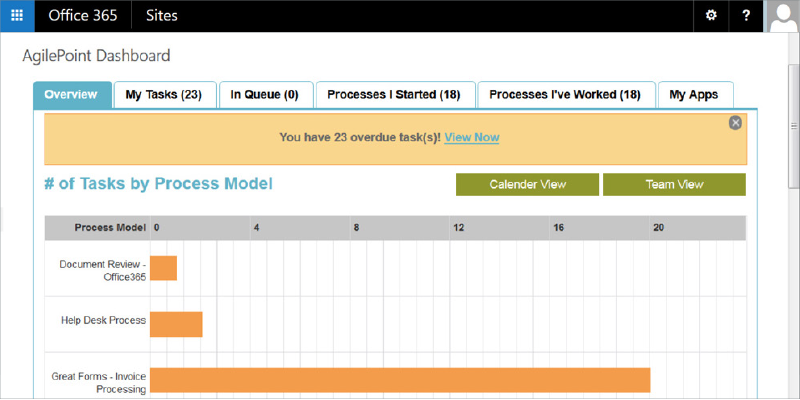Viewport: 800px width, 400px height.
Task: Open the Office 365 app launcher grid
Action: [x=17, y=16]
